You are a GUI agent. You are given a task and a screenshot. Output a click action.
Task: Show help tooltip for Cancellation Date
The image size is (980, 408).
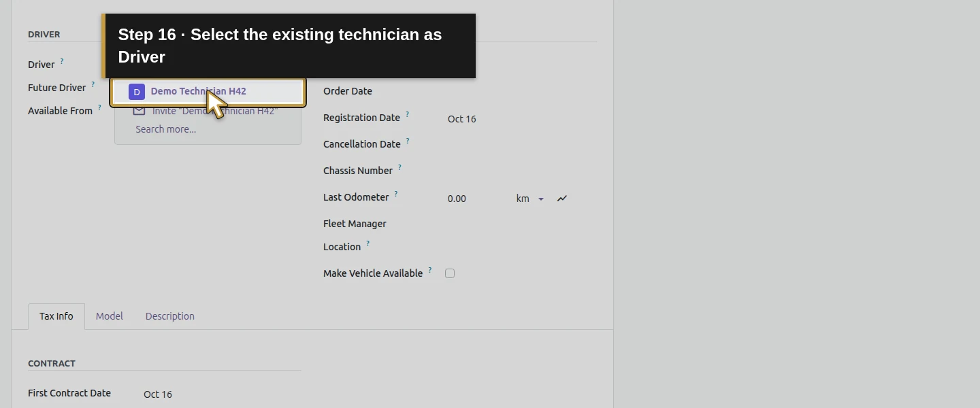(408, 140)
